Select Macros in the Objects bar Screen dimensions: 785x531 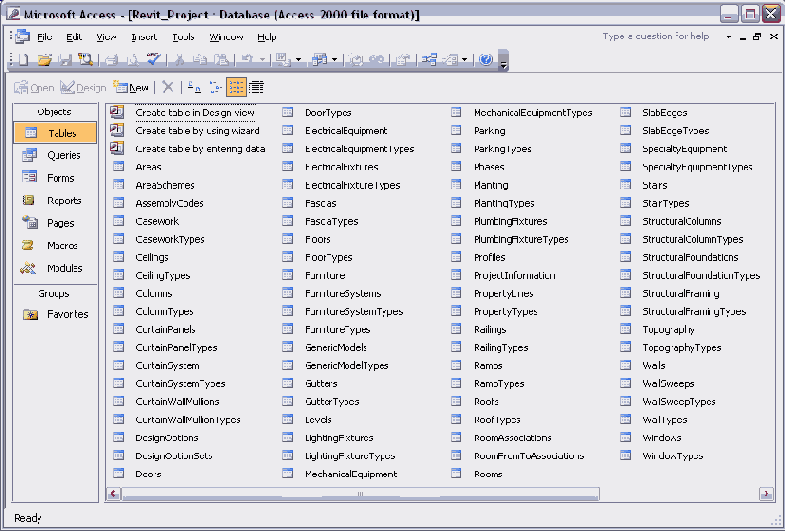[x=55, y=245]
